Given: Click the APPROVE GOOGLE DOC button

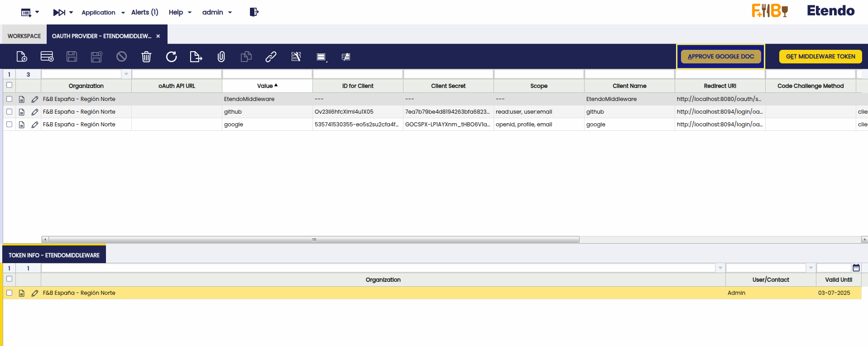Looking at the screenshot, I should click(x=721, y=57).
